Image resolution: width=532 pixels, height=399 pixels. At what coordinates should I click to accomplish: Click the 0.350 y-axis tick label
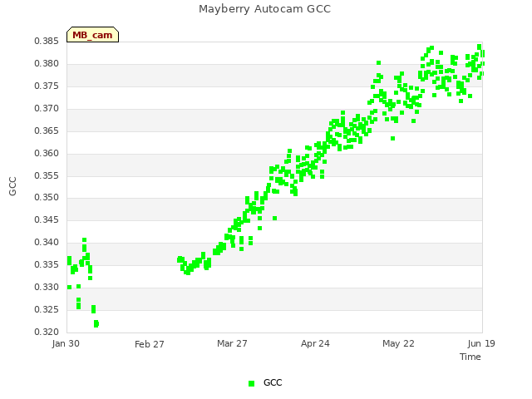click(47, 198)
